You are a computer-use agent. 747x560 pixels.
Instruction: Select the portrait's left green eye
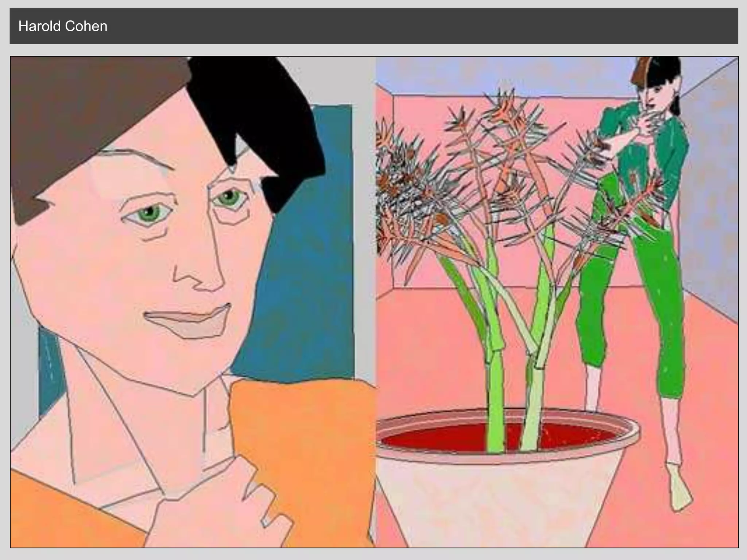[149, 213]
